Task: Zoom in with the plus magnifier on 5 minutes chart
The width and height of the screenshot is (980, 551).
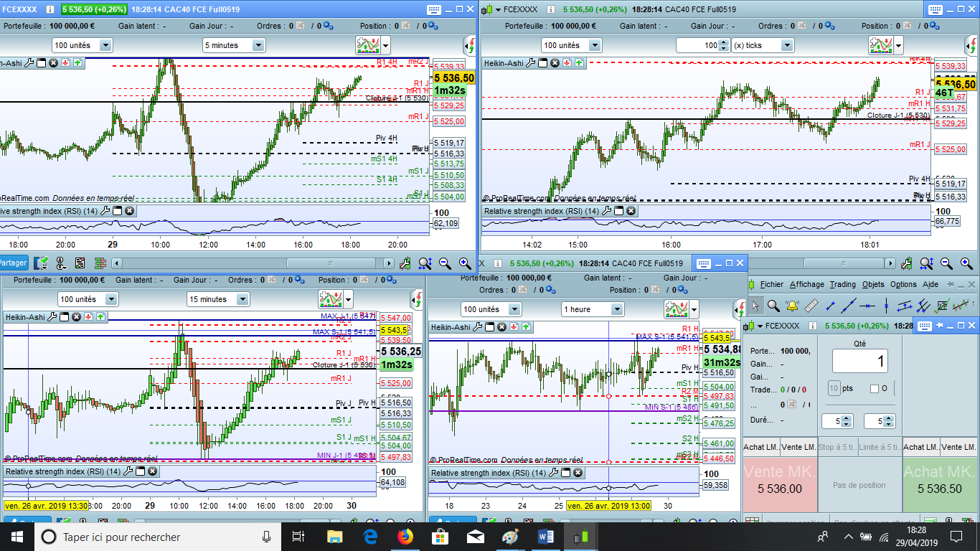Action: 465,263
